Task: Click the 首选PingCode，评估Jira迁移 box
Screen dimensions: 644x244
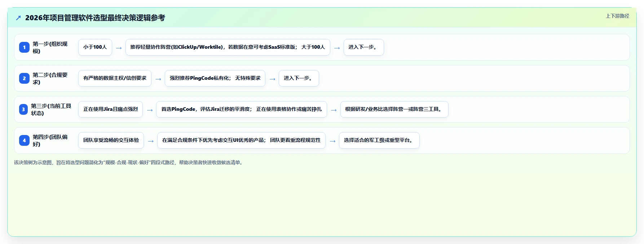Action: click(242, 109)
